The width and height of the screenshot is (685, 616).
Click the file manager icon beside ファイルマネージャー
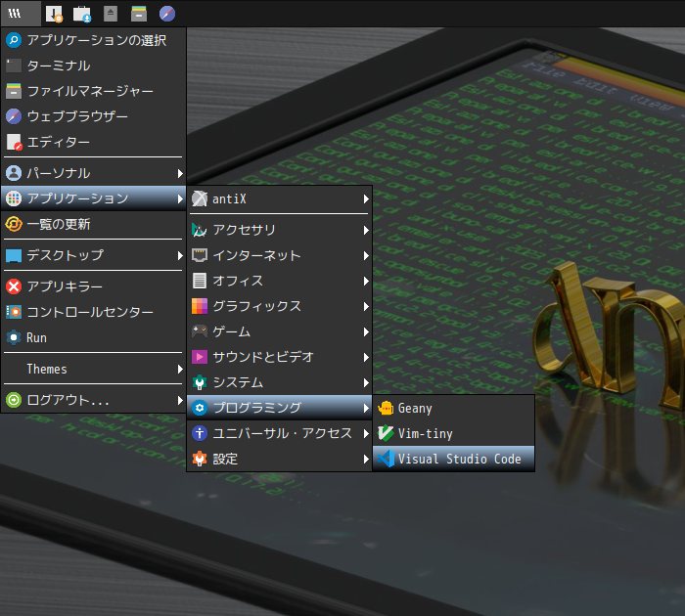point(14,91)
